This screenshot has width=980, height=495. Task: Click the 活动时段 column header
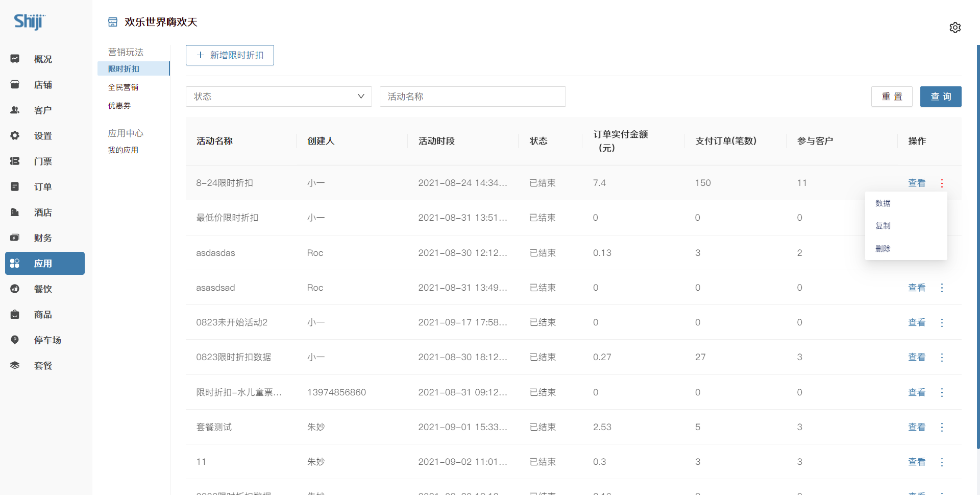click(436, 141)
